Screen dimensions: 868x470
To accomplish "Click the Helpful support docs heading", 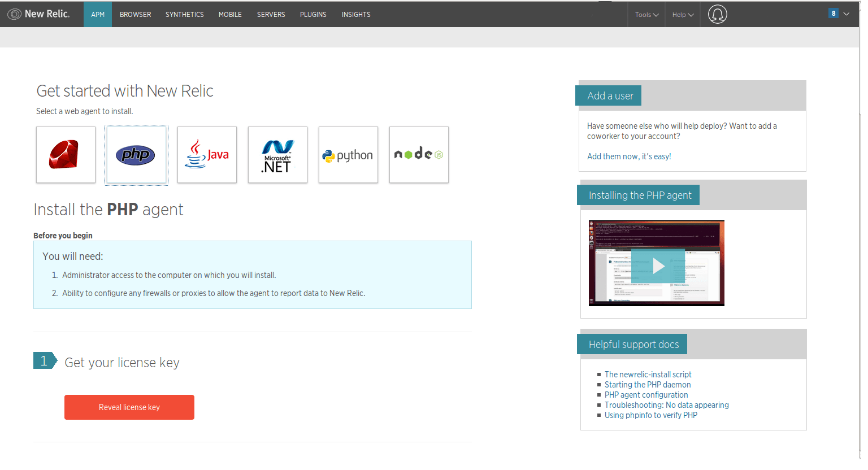I will pos(632,344).
